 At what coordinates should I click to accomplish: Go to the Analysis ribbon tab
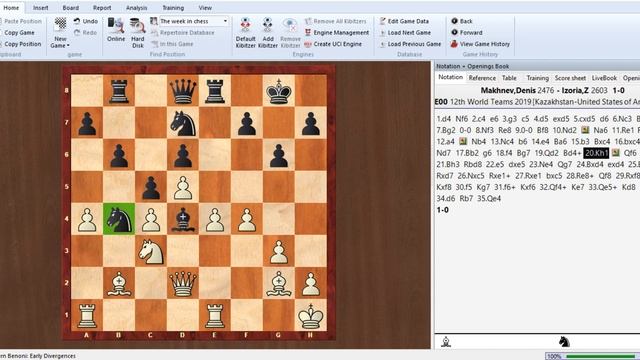pos(136,8)
